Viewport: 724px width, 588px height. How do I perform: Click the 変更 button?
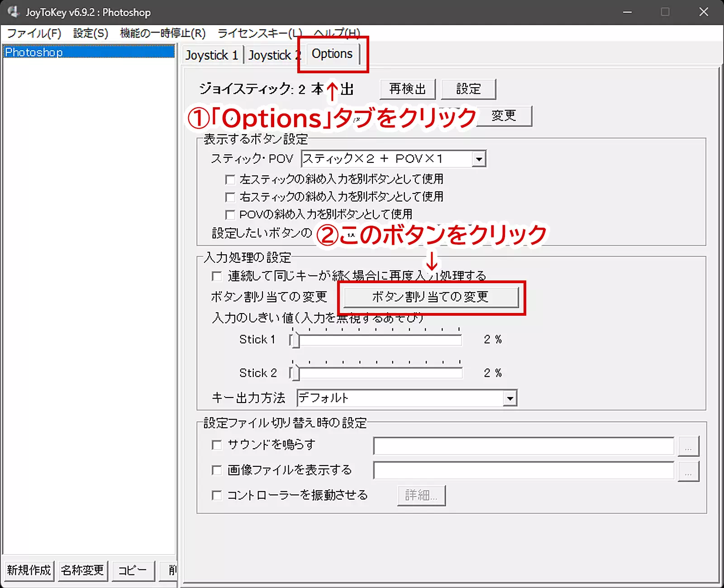[x=504, y=116]
